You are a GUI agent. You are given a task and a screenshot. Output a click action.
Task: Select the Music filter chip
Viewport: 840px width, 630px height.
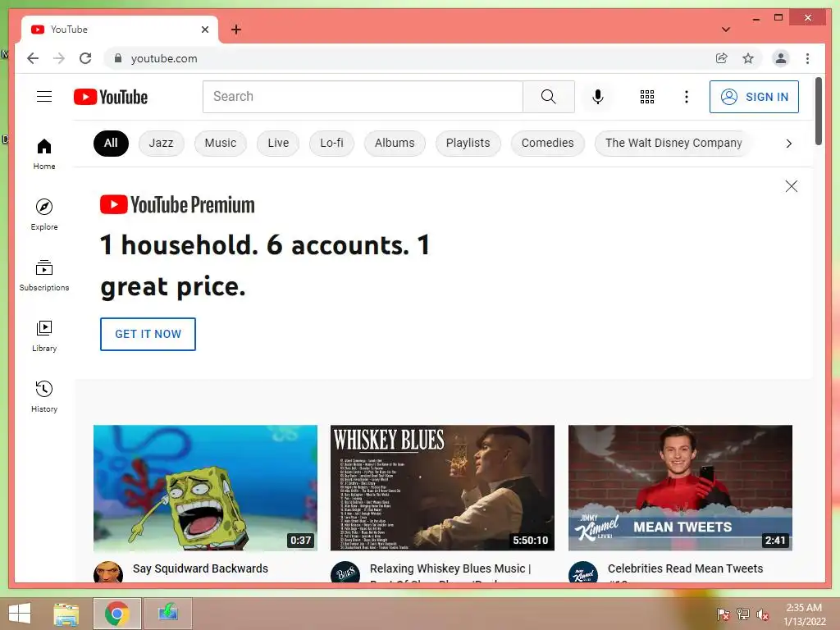pos(220,143)
